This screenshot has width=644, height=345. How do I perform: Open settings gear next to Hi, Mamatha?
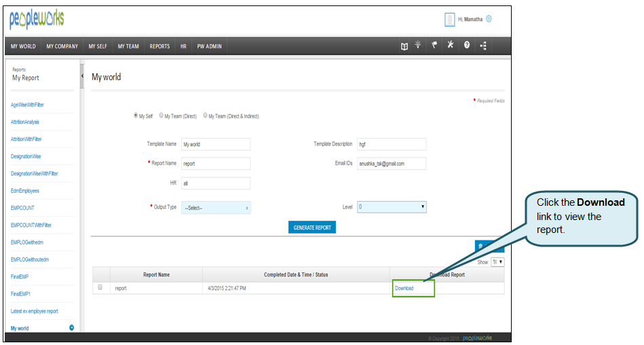pyautogui.click(x=489, y=20)
